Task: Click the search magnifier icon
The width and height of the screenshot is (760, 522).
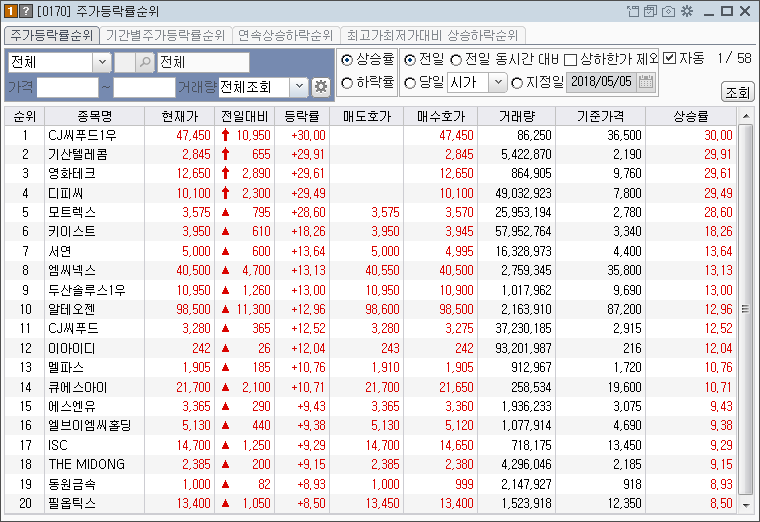Action: pos(144,62)
